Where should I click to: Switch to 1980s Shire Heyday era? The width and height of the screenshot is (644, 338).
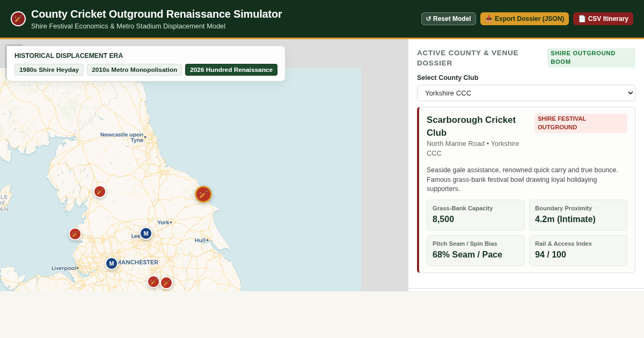tap(49, 70)
